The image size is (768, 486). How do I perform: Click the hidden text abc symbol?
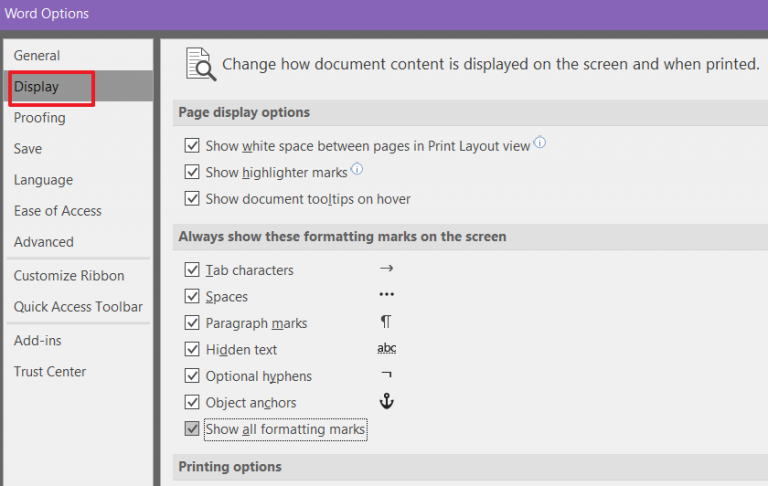(x=386, y=348)
